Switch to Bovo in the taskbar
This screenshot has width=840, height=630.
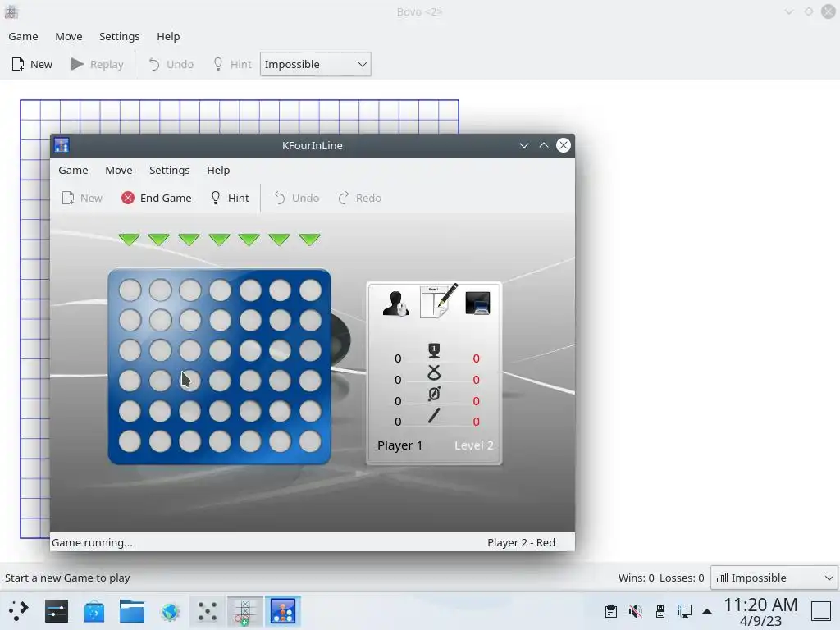tap(244, 610)
